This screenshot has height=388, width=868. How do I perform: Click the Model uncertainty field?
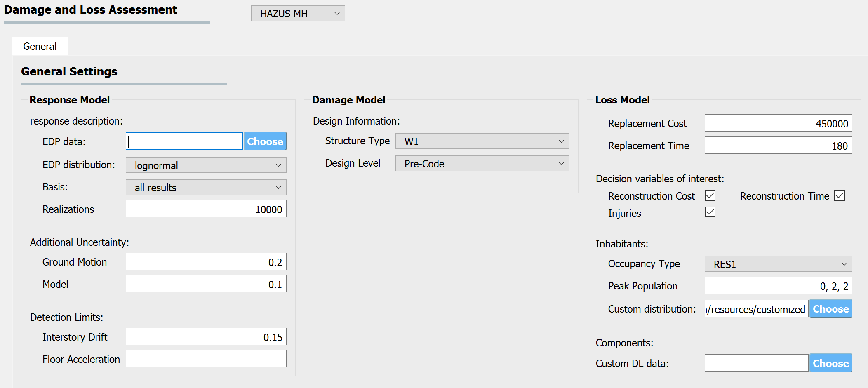[x=206, y=284]
